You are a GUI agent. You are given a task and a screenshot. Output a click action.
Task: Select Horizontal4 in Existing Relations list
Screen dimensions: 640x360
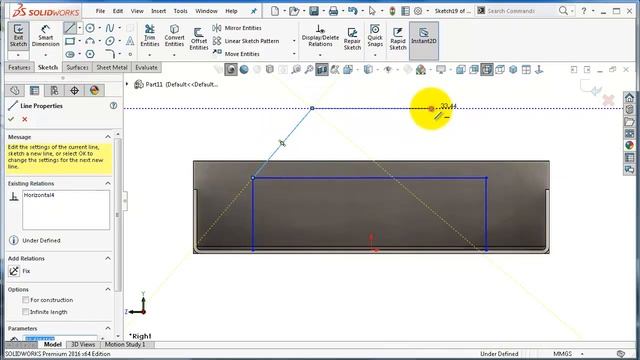click(39, 195)
